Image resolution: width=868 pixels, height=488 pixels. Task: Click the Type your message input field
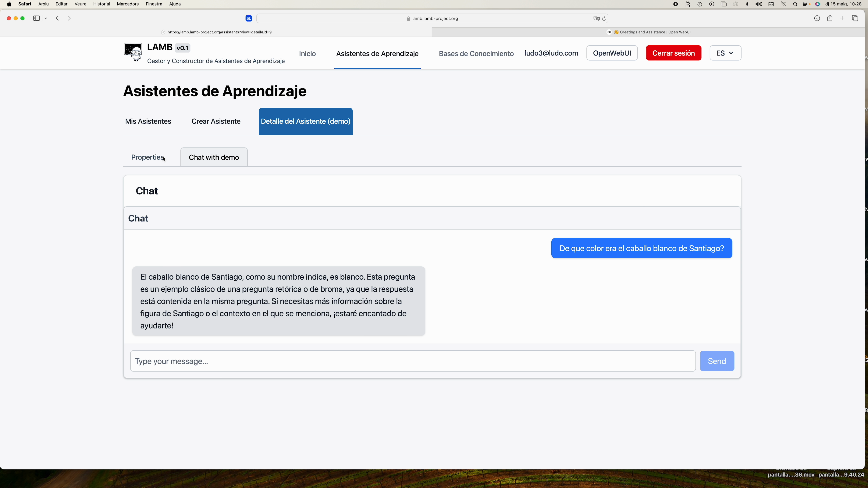[x=412, y=361]
